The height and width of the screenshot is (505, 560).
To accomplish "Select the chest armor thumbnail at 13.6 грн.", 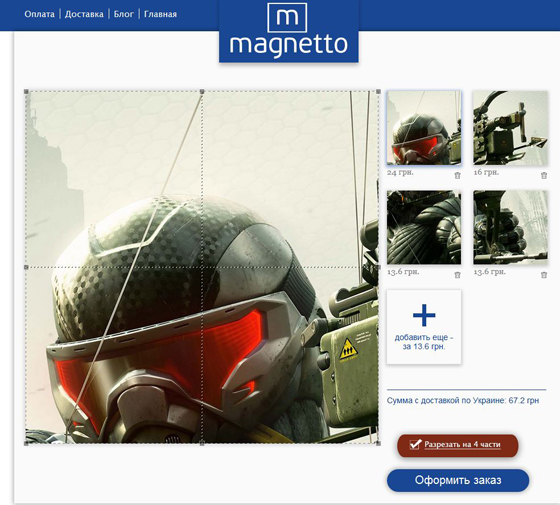I will (424, 228).
